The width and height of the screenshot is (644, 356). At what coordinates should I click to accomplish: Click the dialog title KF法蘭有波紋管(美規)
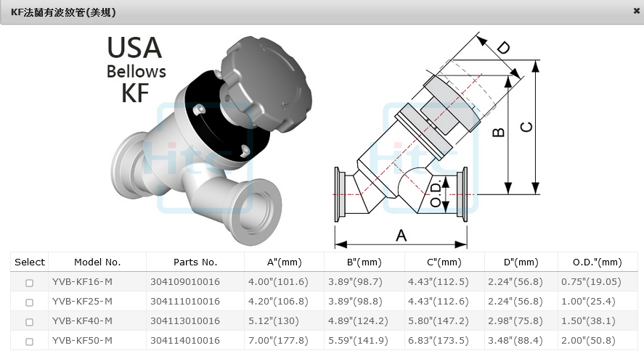63,12
